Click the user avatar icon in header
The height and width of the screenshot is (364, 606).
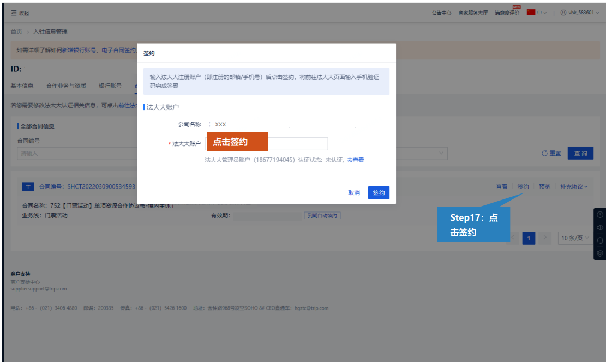coord(562,13)
